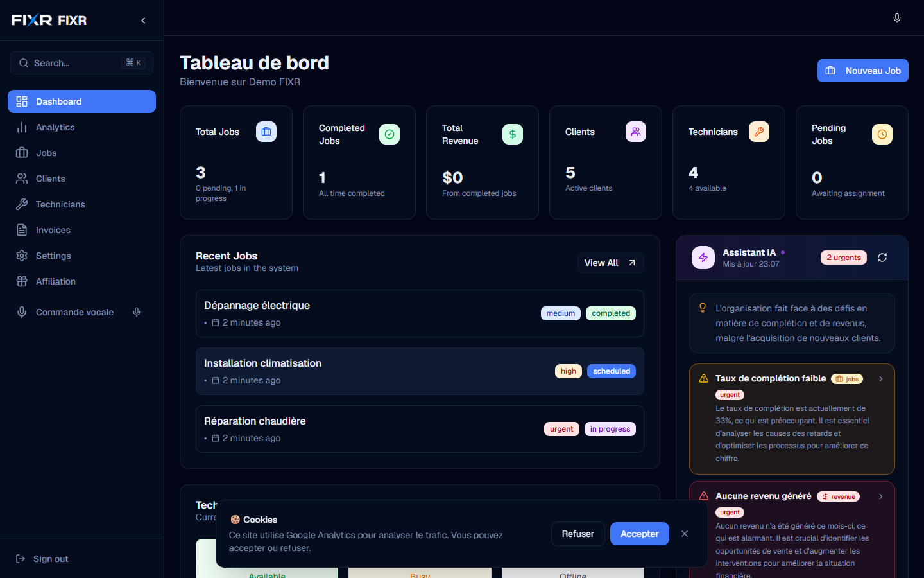Expand the Aucune revenu généré alert
The width and height of the screenshot is (924, 578).
coord(881,496)
